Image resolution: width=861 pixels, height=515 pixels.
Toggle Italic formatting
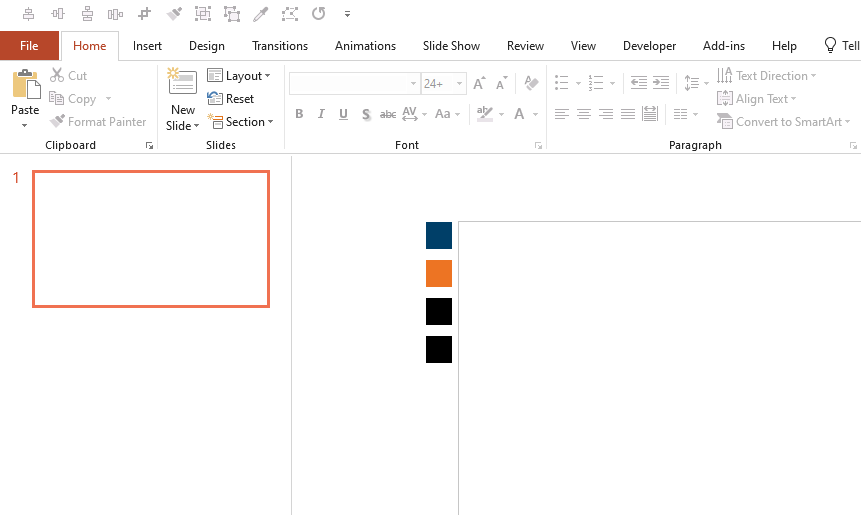coord(321,114)
